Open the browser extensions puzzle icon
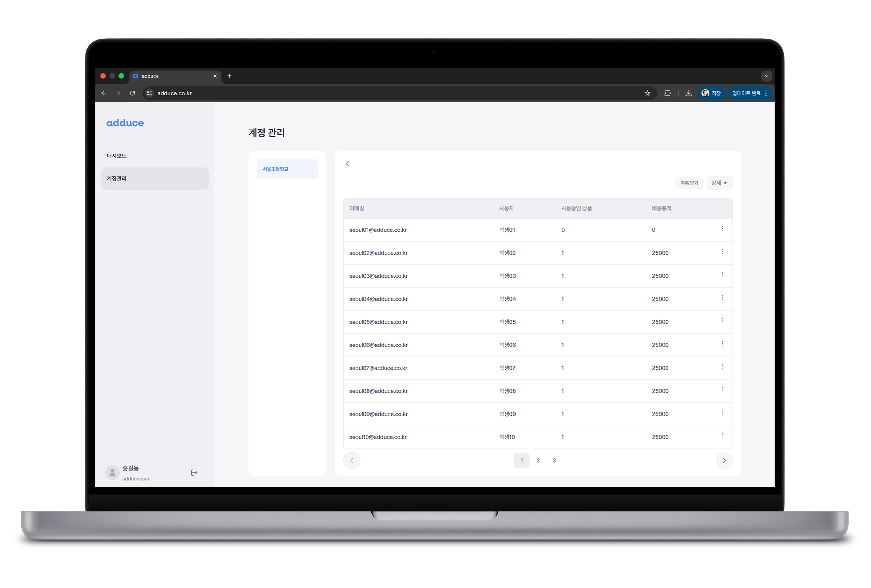The height and width of the screenshot is (588, 871). (667, 93)
